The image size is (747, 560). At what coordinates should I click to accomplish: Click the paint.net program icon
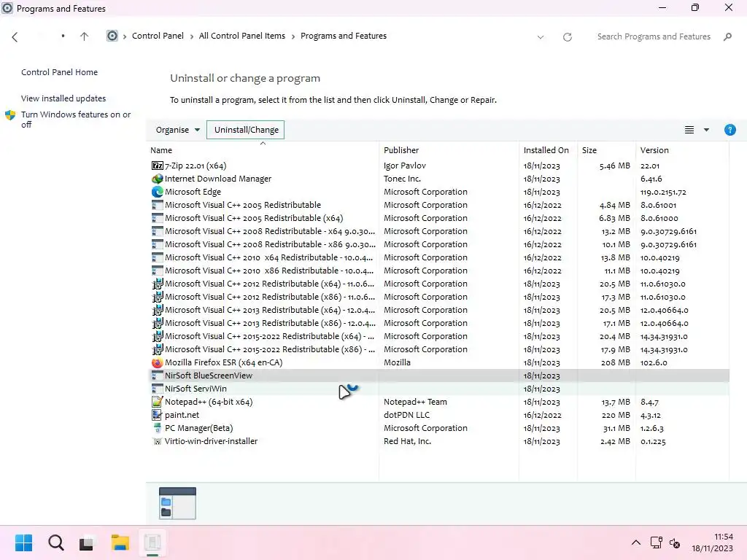(x=158, y=415)
